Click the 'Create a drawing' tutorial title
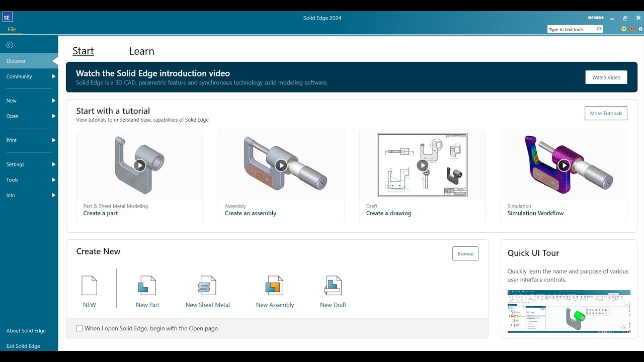This screenshot has width=644, height=362. point(388,213)
